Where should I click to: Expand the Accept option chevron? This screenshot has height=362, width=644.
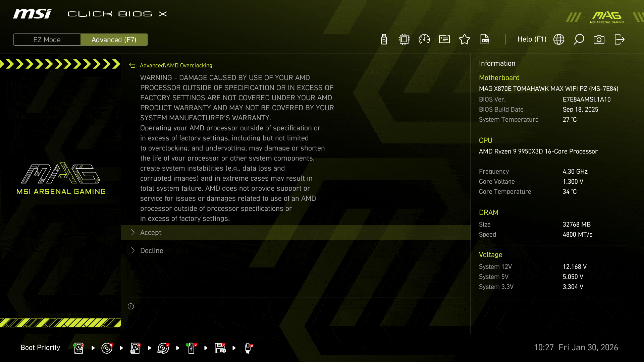(x=133, y=233)
